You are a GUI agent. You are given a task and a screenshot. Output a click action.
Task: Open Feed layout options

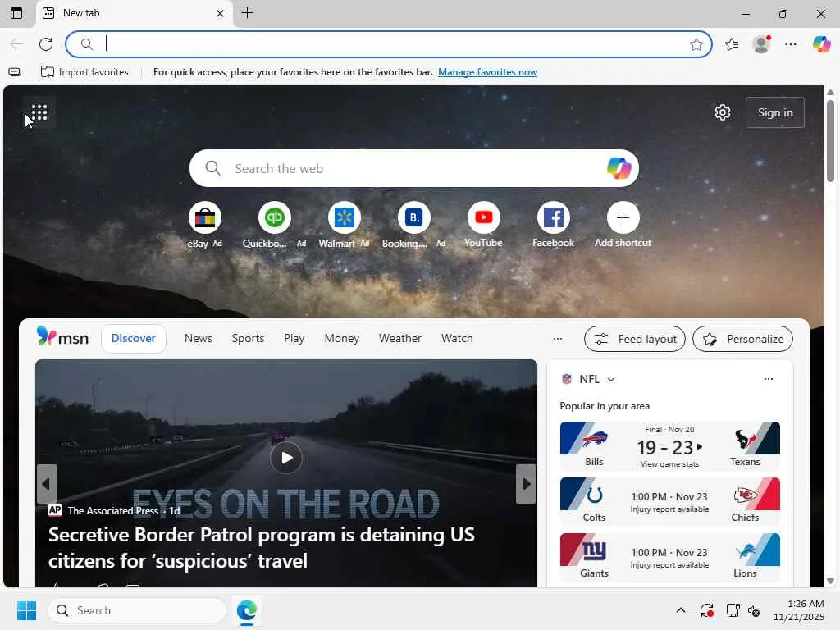point(635,339)
